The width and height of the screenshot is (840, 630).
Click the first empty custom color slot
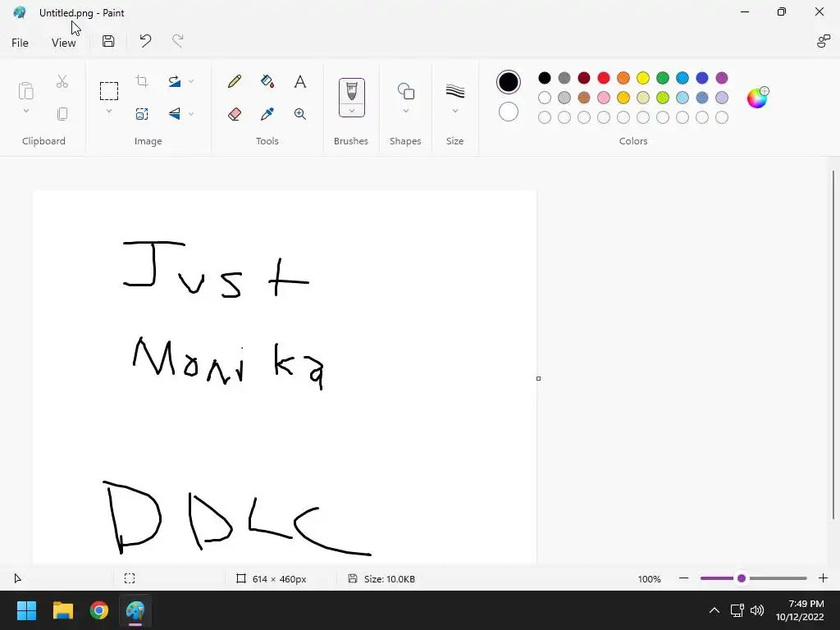[x=545, y=117]
